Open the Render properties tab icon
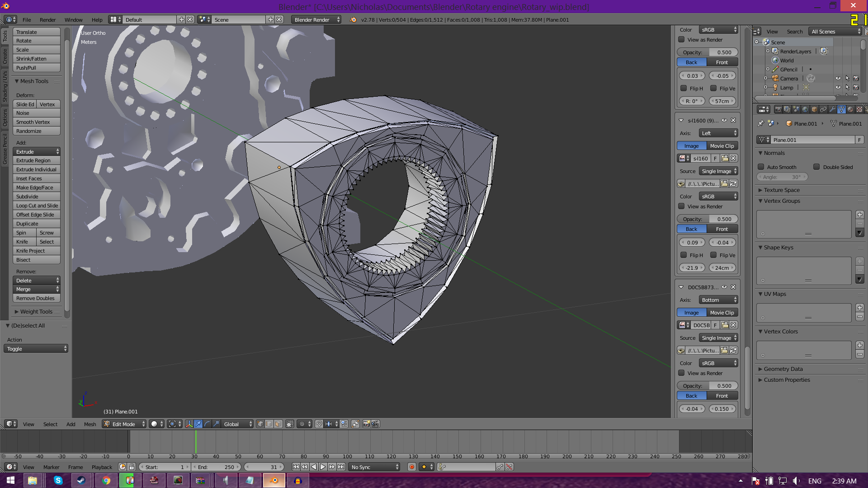 pyautogui.click(x=778, y=109)
